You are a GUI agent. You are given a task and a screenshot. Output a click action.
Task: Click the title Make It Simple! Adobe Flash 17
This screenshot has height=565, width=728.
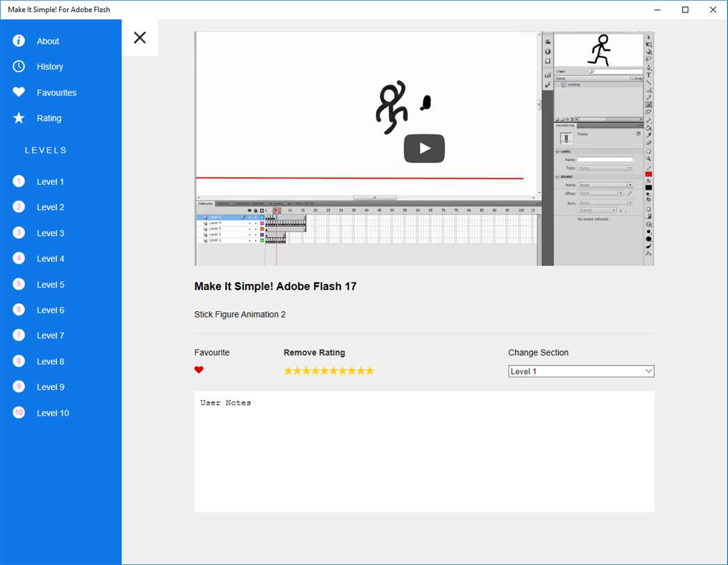click(x=275, y=287)
